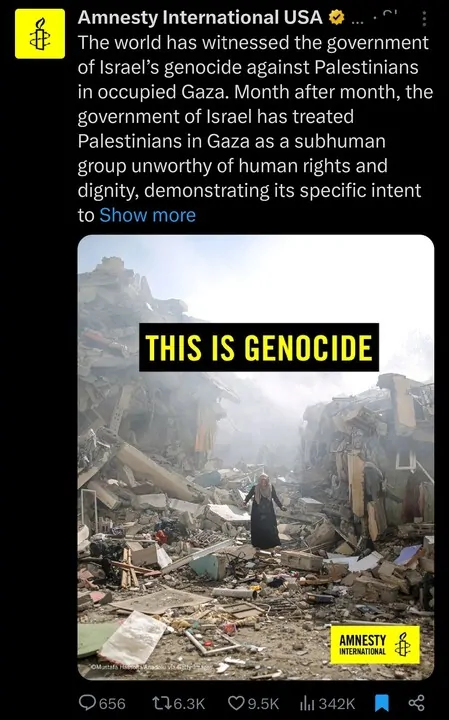Open the rubble photo attachment
Screen dimensions: 449x720
[256, 457]
